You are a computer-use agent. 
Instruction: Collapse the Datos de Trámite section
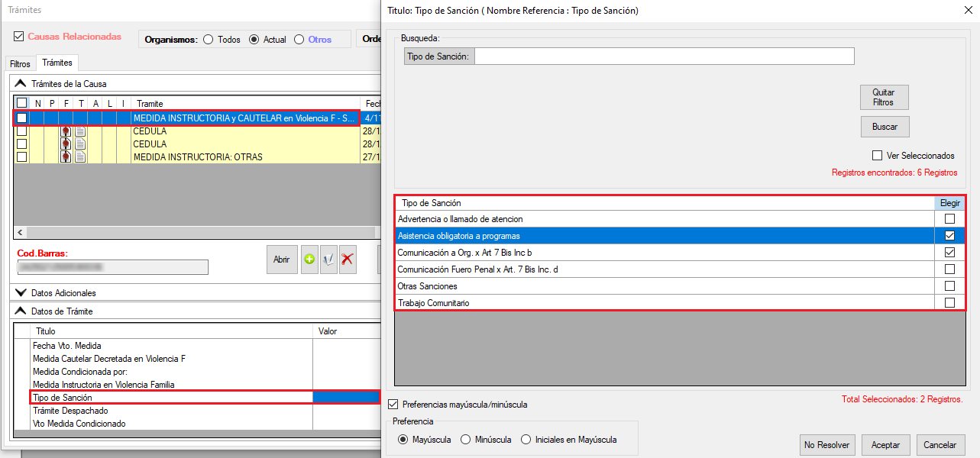coord(21,311)
